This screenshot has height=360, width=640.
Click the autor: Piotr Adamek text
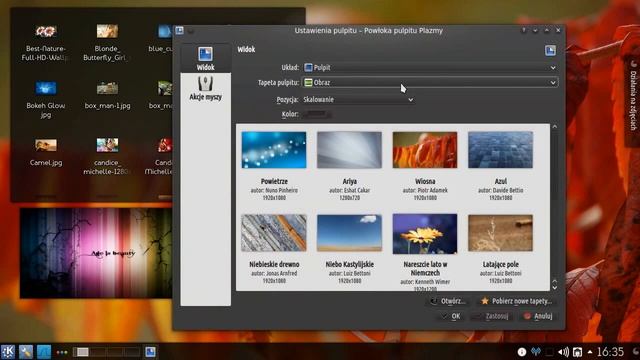425,190
